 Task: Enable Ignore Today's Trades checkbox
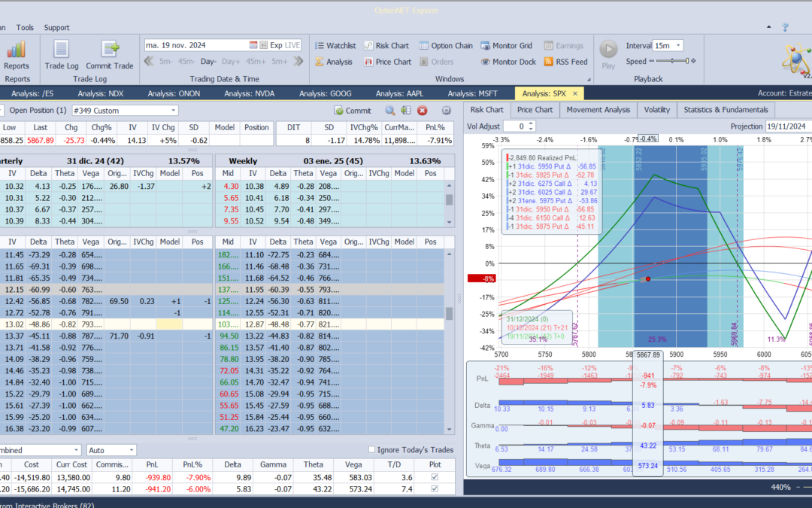coord(372,450)
